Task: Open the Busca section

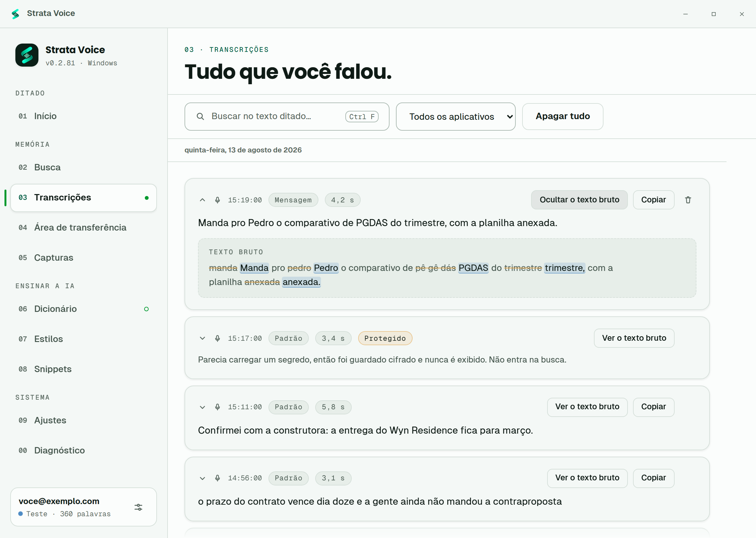Action: point(84,167)
